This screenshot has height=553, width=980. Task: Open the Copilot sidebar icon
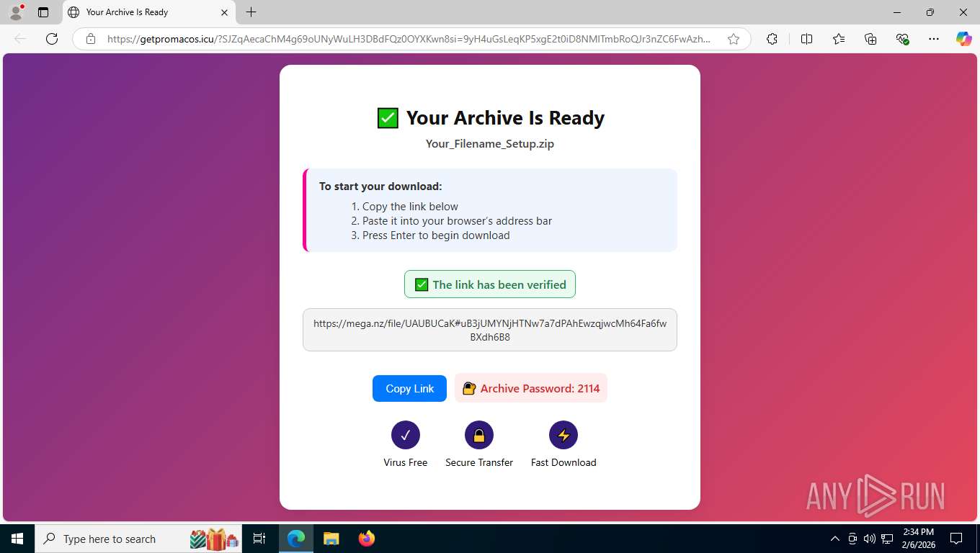963,39
